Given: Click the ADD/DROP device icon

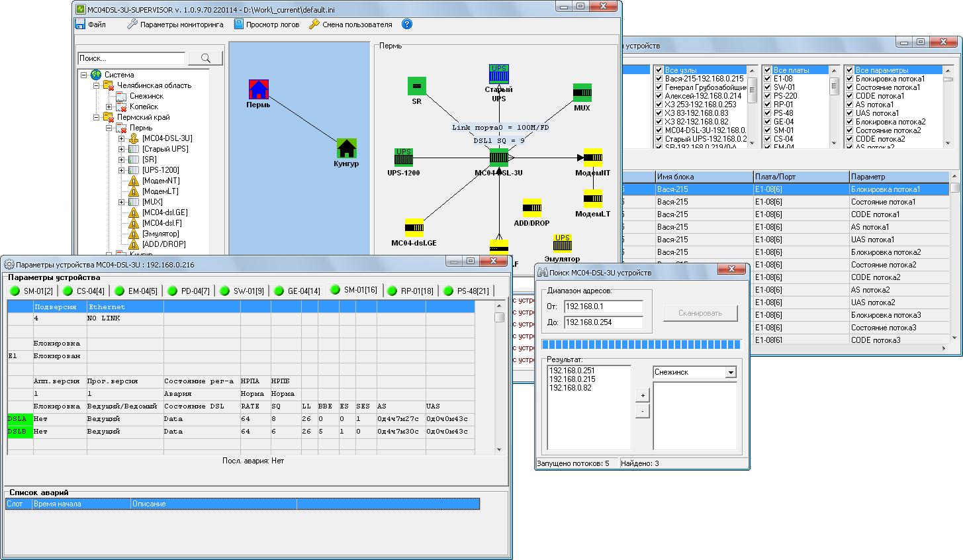Looking at the screenshot, I should [531, 208].
